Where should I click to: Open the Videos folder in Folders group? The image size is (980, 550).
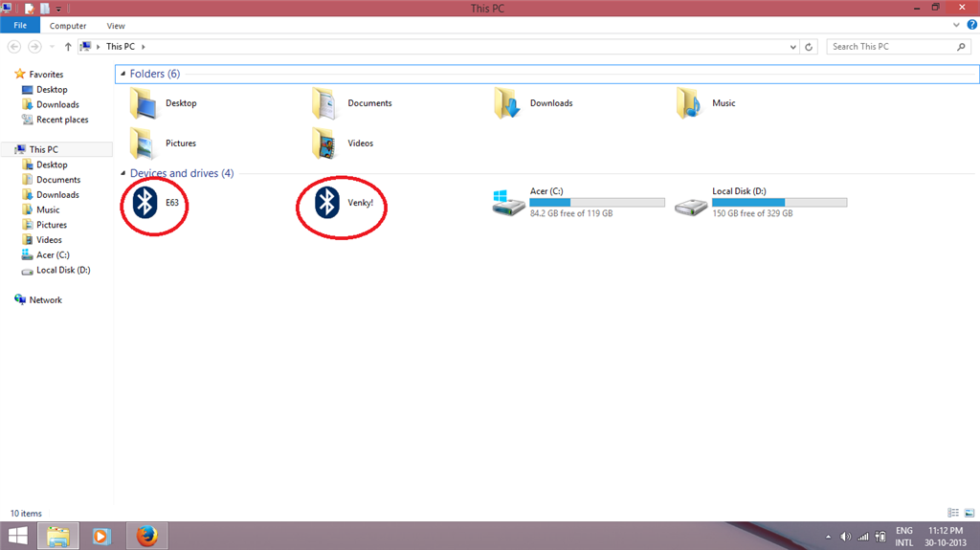(343, 143)
